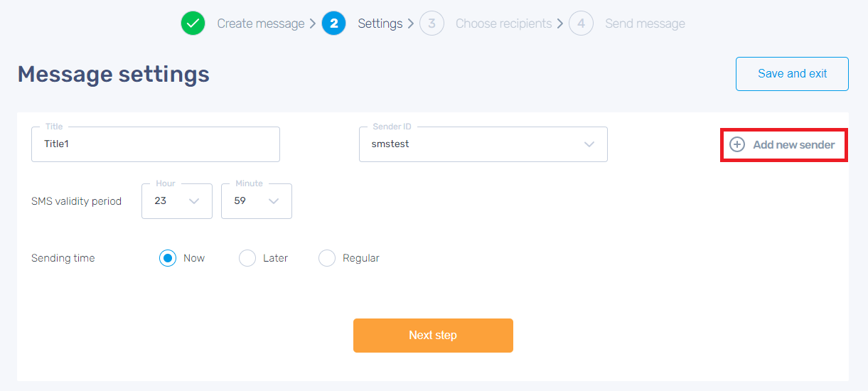Go to the Create message step

click(x=260, y=23)
